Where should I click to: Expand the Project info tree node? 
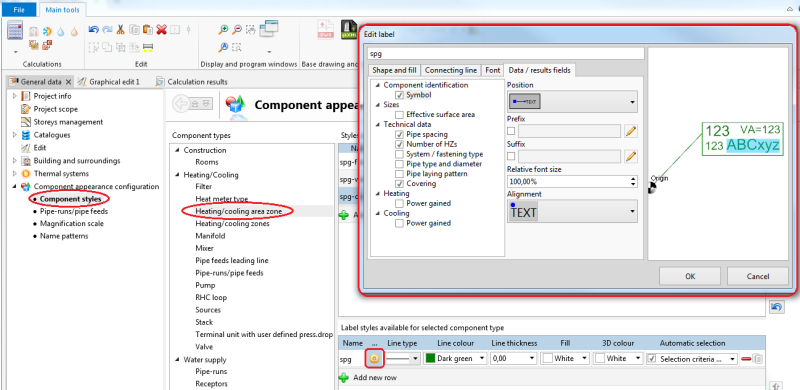[x=15, y=95]
